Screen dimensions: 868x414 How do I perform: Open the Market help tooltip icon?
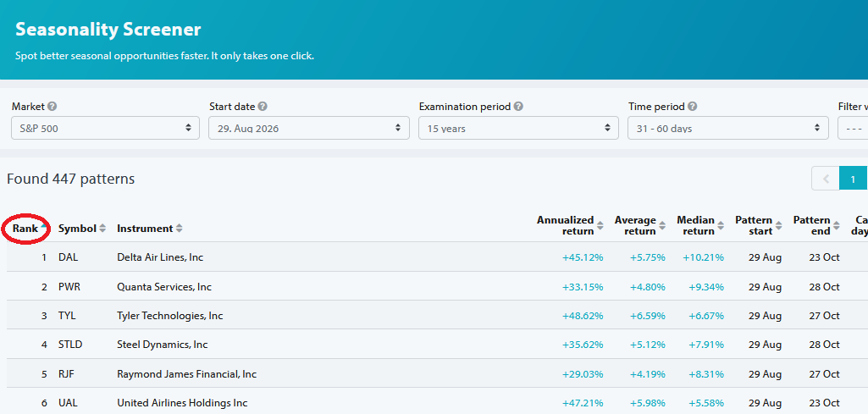tap(52, 107)
